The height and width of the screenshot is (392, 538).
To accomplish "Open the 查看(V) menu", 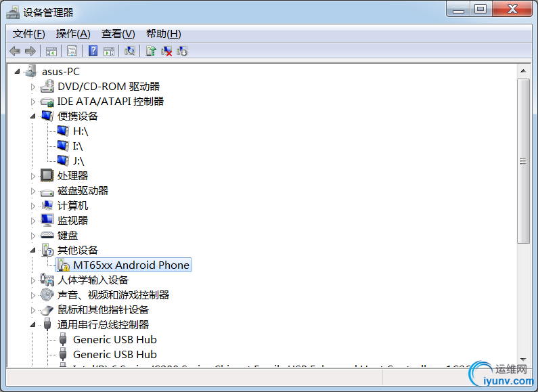I will [x=118, y=34].
